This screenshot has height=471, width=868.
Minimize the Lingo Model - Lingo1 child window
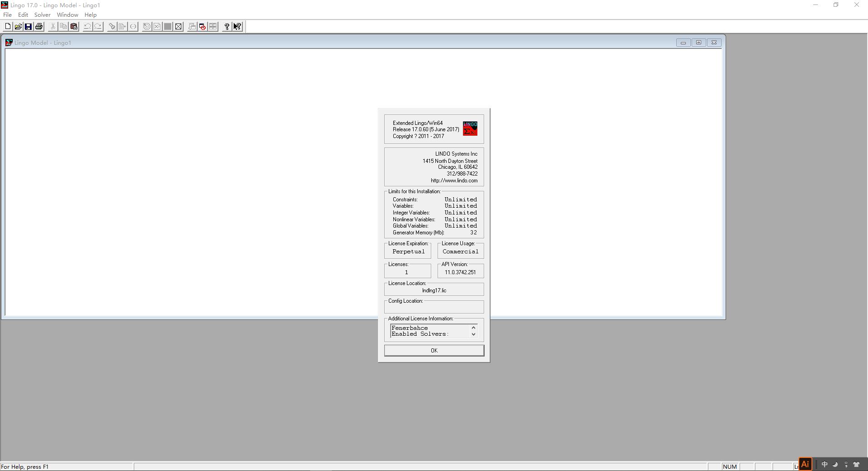(683, 43)
